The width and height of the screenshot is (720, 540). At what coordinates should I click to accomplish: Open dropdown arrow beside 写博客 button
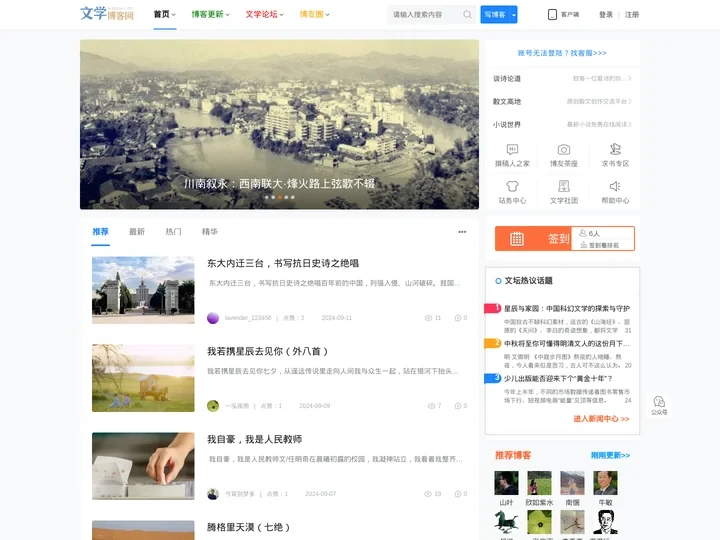point(513,15)
